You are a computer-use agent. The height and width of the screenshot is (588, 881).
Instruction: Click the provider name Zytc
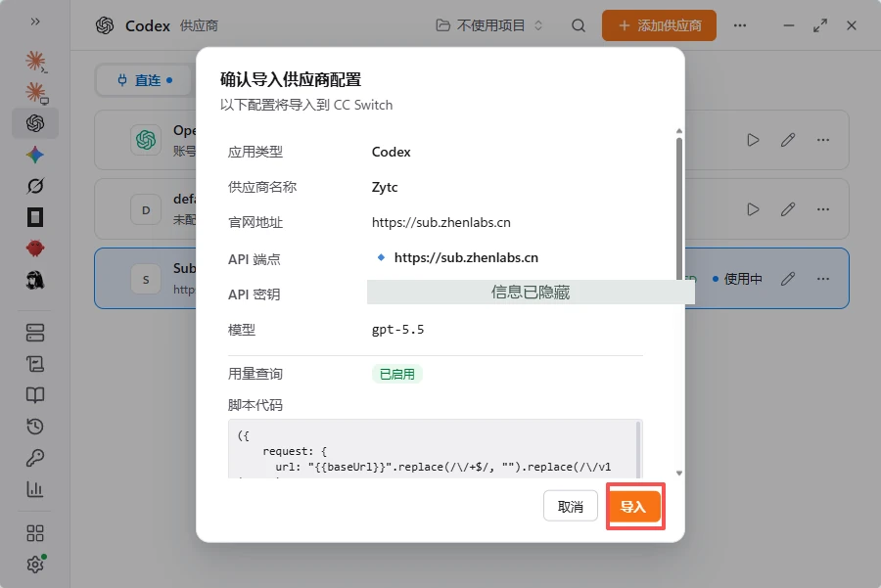point(385,187)
